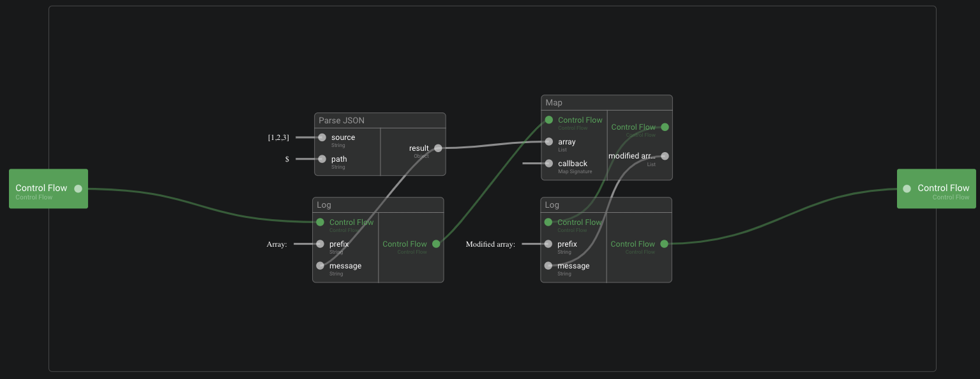Click the left green Control Flow entry block
Image resolution: width=980 pixels, height=379 pixels.
[49, 189]
